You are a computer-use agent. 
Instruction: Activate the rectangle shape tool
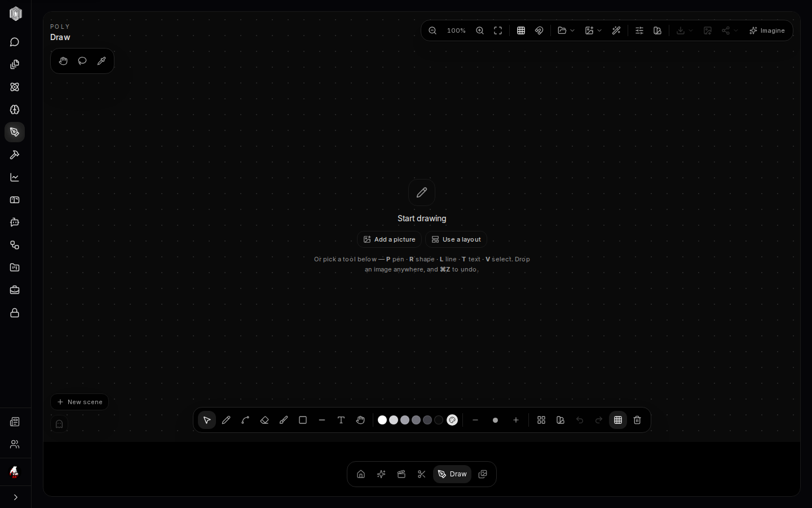[x=303, y=420]
